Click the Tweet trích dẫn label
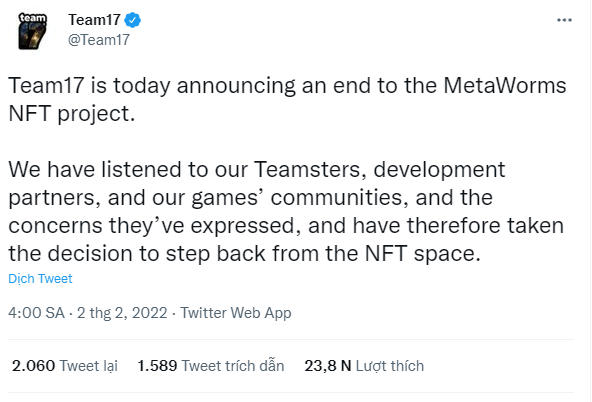Viewport: 592px width, 402px height. pyautogui.click(x=233, y=366)
